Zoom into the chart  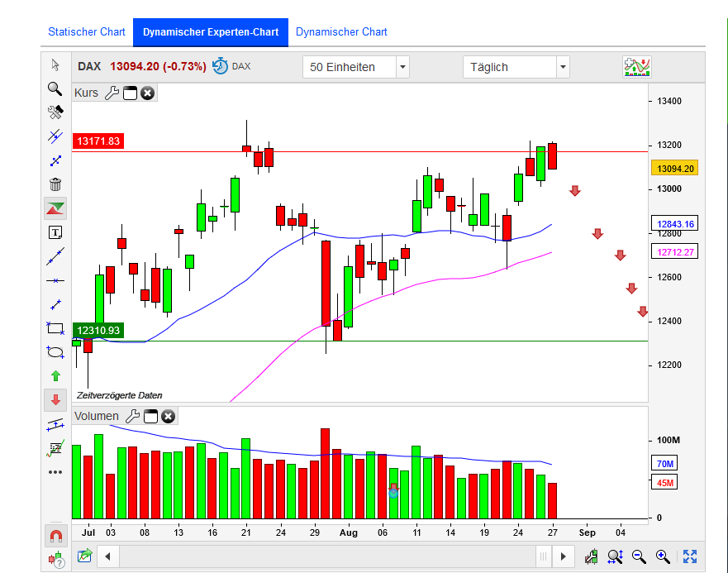[x=663, y=556]
